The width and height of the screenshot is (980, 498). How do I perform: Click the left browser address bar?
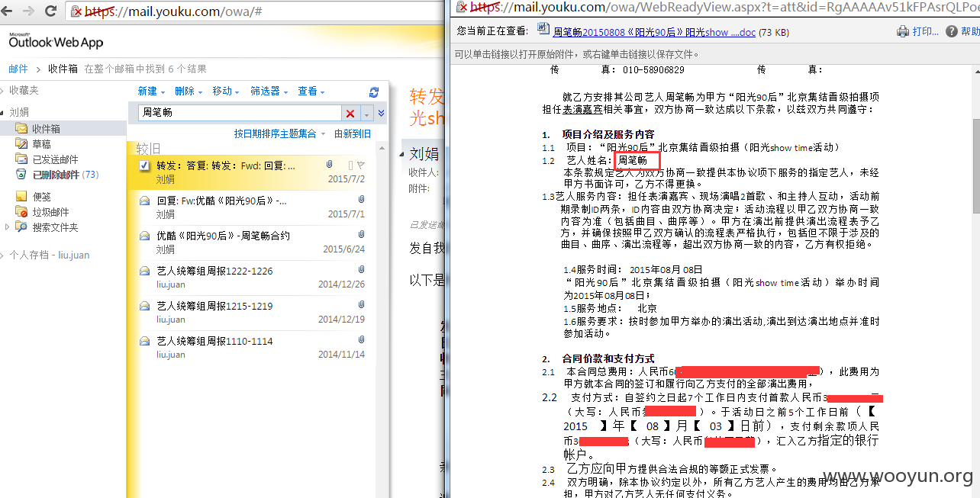[x=253, y=11]
